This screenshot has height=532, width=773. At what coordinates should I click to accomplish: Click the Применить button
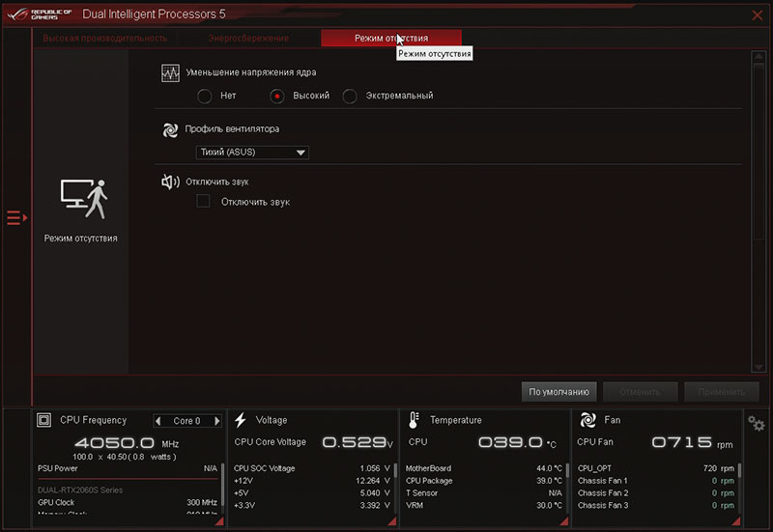(721, 392)
